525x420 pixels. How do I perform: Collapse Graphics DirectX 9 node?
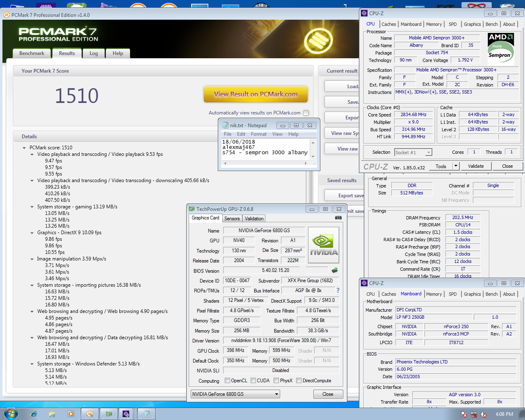point(32,233)
